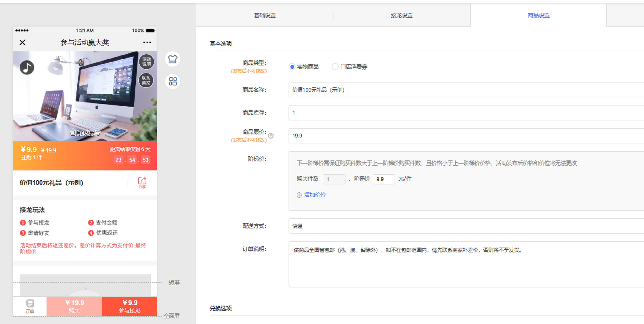Open the 配送方式 delivery dropdown
644x324 pixels.
(465, 226)
